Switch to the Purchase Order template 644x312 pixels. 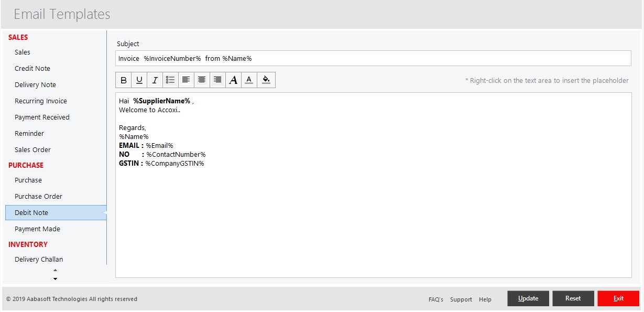[39, 196]
